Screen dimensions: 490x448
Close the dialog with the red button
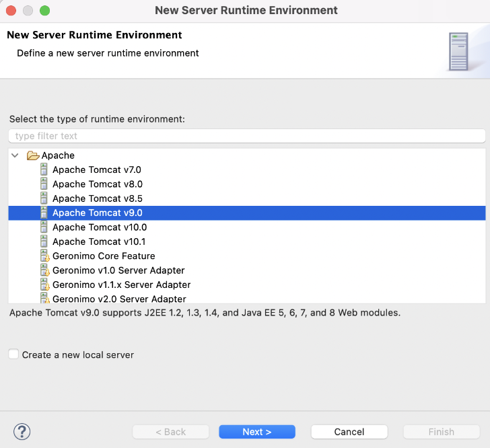[x=11, y=11]
